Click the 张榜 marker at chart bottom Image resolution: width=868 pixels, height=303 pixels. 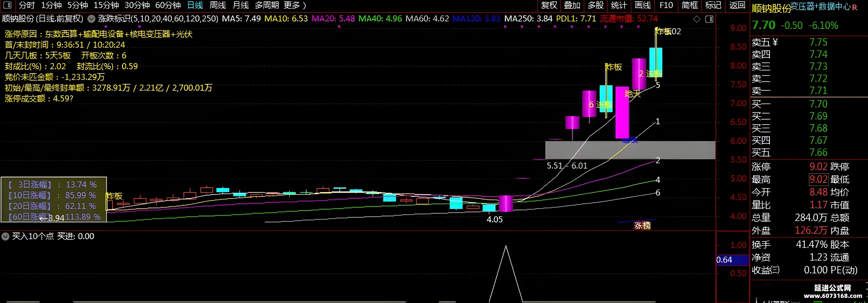[642, 225]
